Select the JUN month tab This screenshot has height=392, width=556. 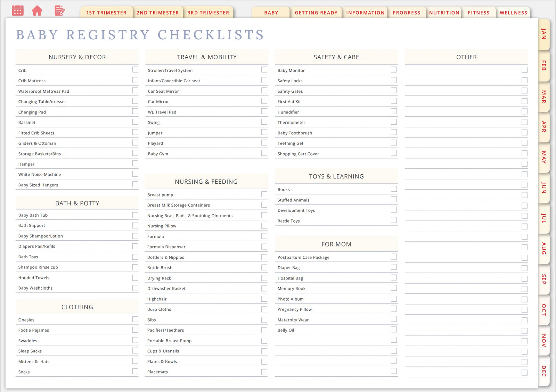click(544, 188)
